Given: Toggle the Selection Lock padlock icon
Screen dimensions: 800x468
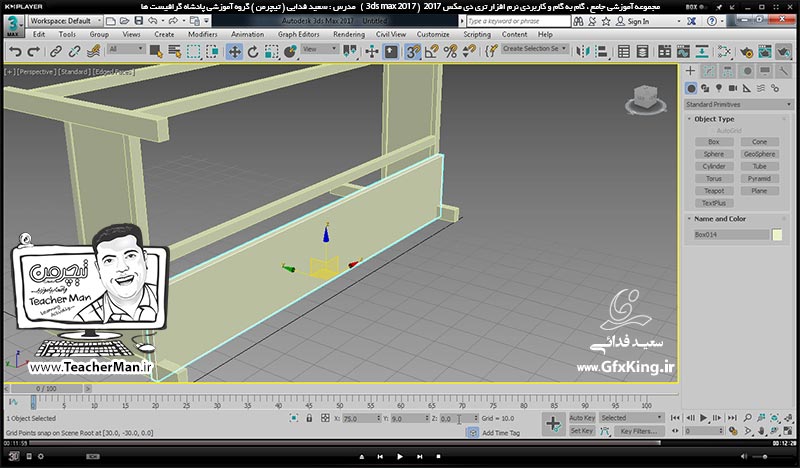Looking at the screenshot, I should point(309,418).
